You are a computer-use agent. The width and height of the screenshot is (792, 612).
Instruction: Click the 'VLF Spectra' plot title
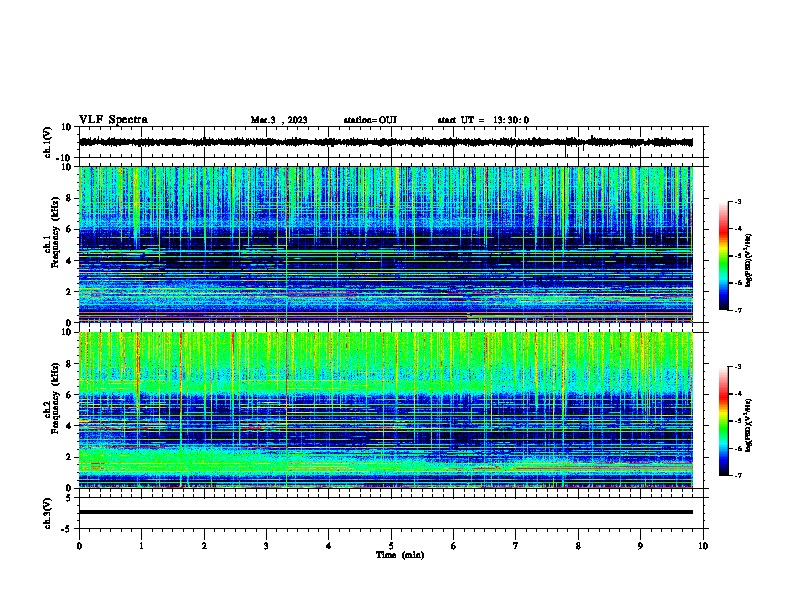click(x=113, y=120)
